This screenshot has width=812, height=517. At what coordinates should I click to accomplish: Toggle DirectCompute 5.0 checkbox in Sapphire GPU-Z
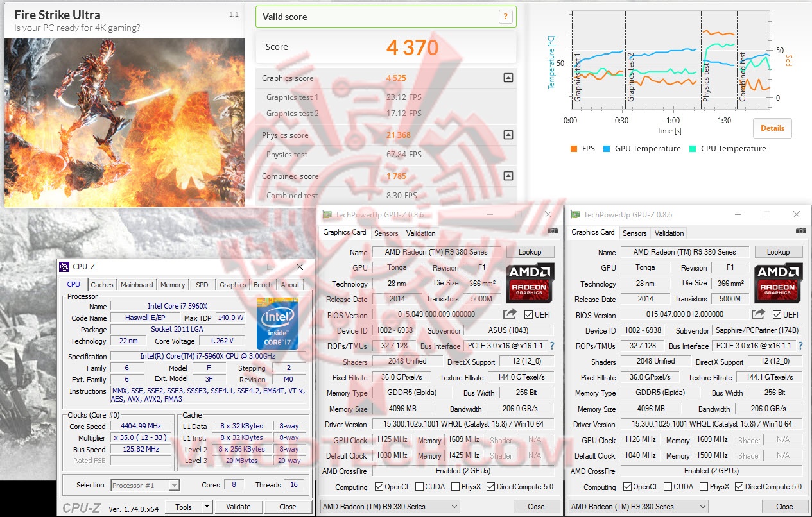(x=739, y=487)
